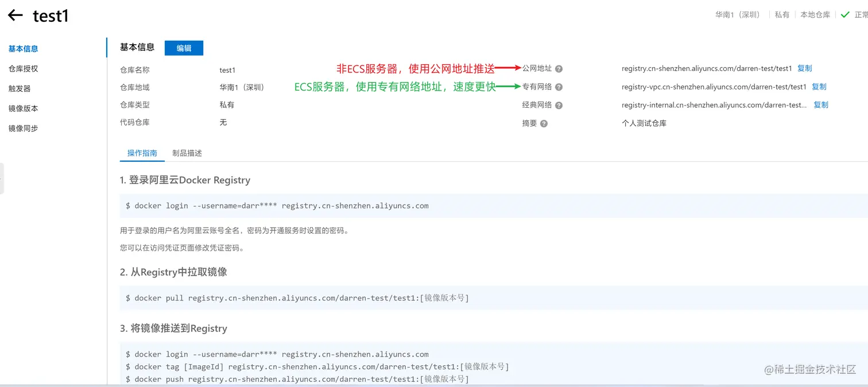Image resolution: width=868 pixels, height=387 pixels.
Task: Click the docker login command in step 1
Action: pyautogui.click(x=277, y=206)
